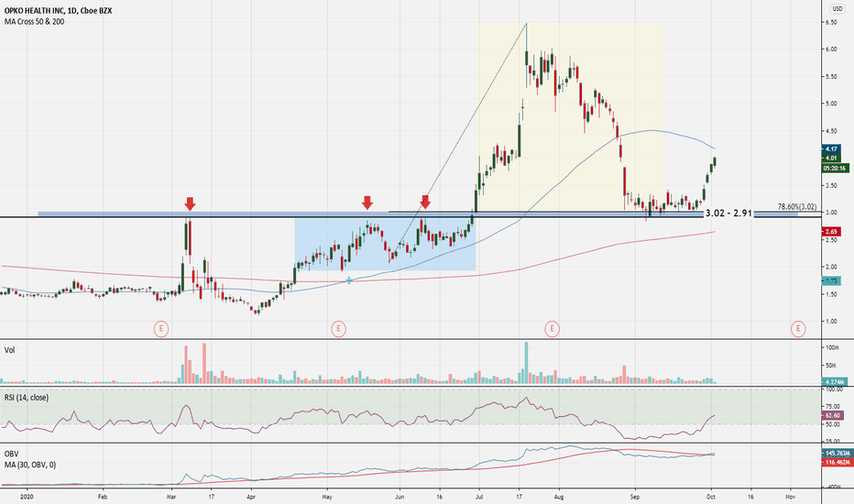Click the Sep date axis label
Image resolution: width=854 pixels, height=504 pixels.
coord(634,497)
